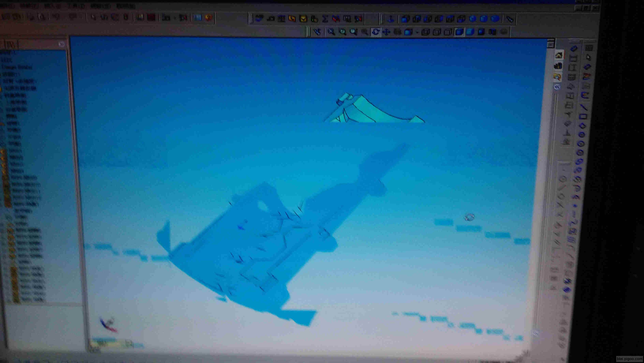Viewport: 644px width, 363px height.
Task: Click the orange Help icon on the standard toolbar
Action: [x=209, y=18]
